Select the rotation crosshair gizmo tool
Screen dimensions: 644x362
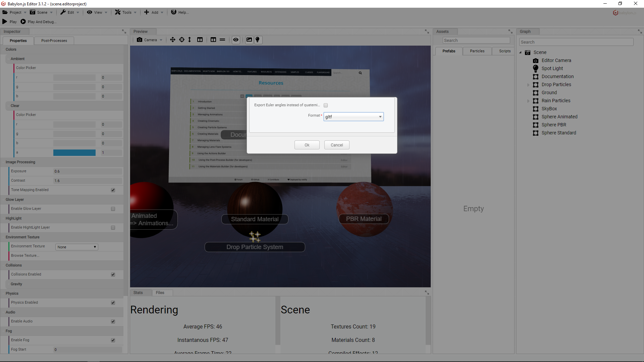(182, 40)
